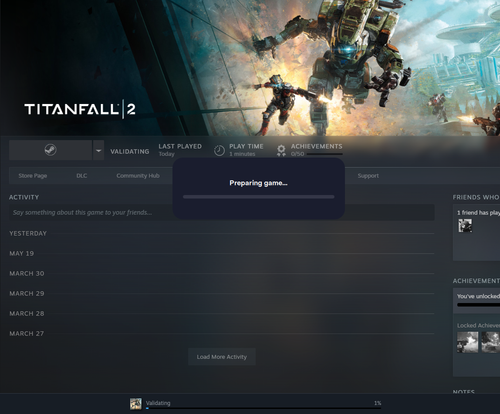Image resolution: width=500 pixels, height=414 pixels.
Task: Click the '1 friend has played' text
Action: click(x=478, y=213)
